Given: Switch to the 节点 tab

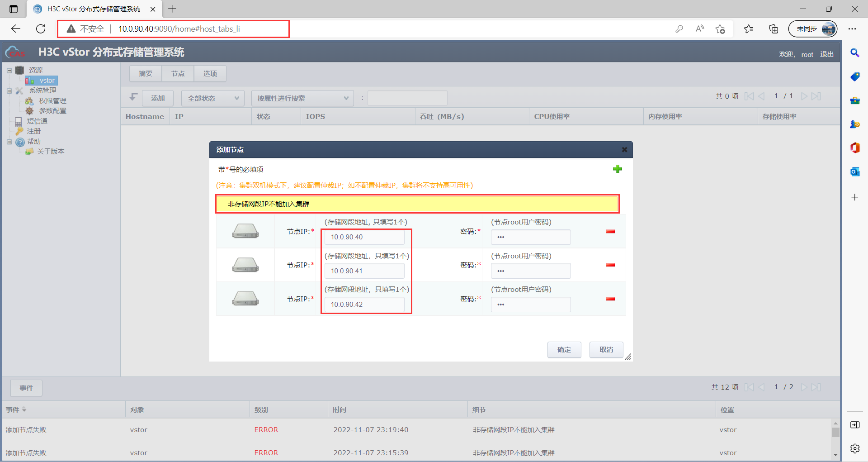Looking at the screenshot, I should tap(178, 73).
